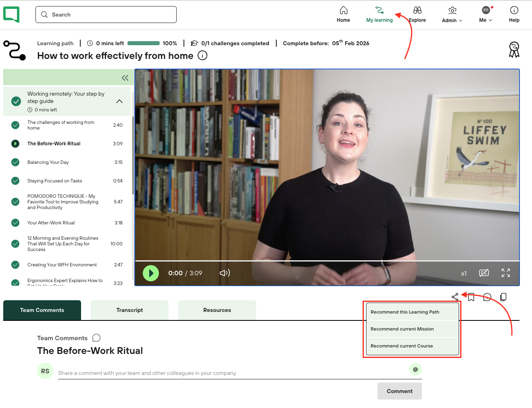Click the share icon below the video

[455, 297]
